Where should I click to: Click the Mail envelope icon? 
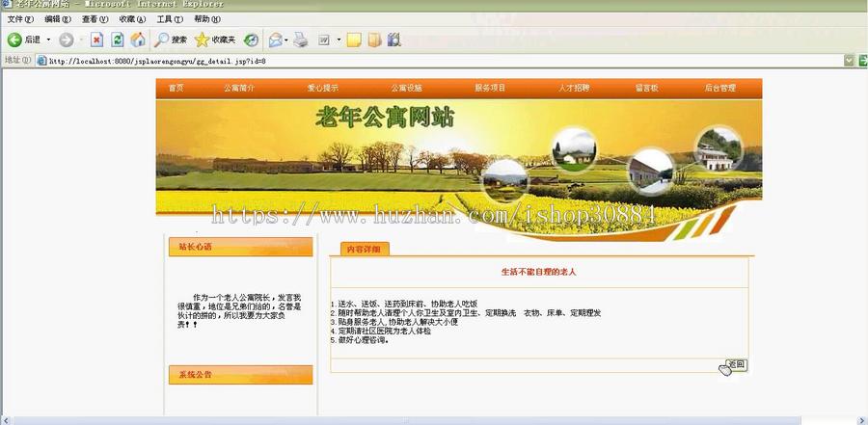(275, 40)
